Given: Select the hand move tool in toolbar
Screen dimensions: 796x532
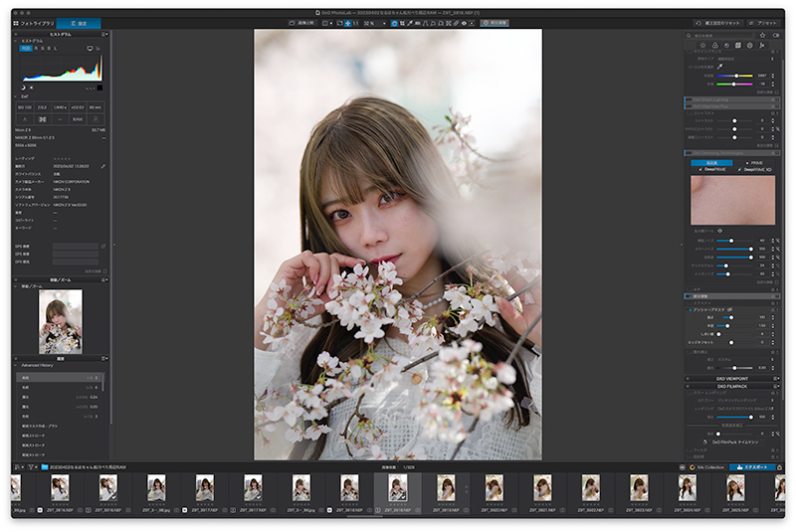Looking at the screenshot, I should point(394,23).
